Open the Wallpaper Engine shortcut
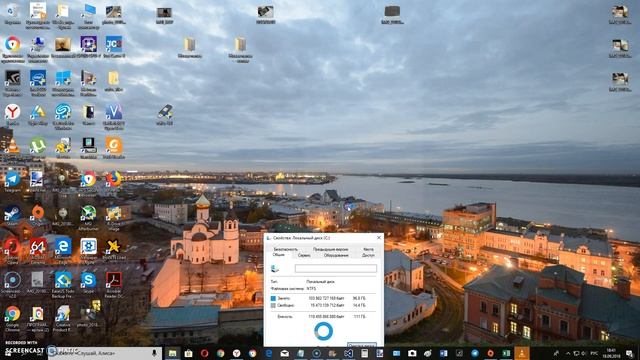 (88, 250)
